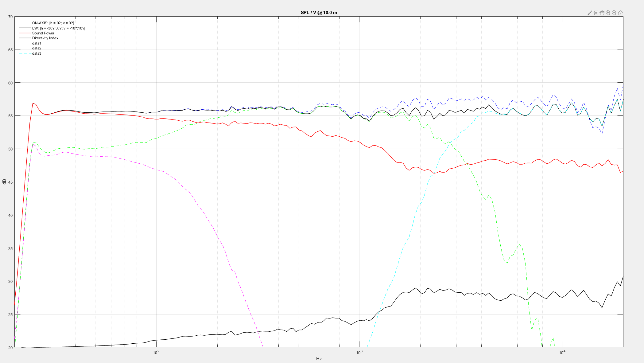This screenshot has height=363, width=644.
Task: Click the dB y-axis label
Action: click(4, 182)
